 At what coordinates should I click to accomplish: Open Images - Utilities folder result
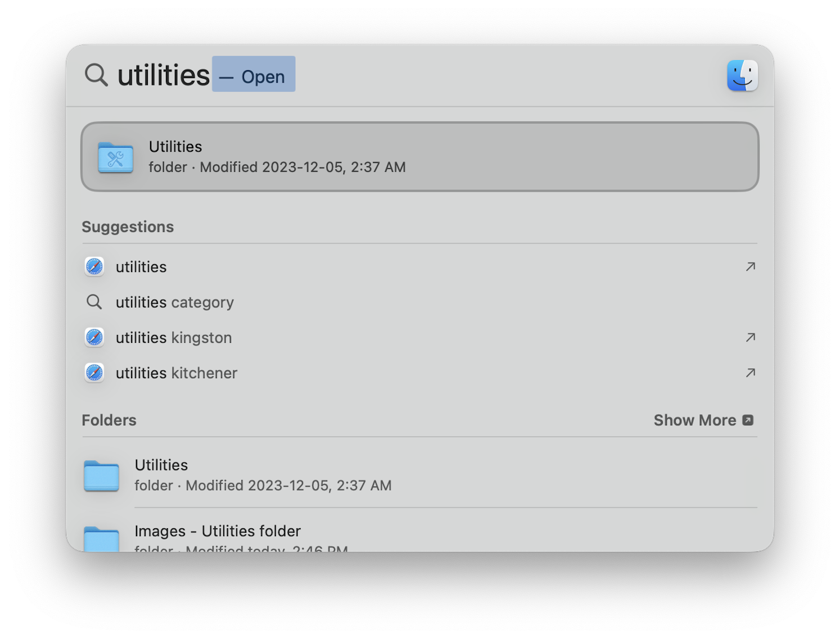tap(218, 531)
